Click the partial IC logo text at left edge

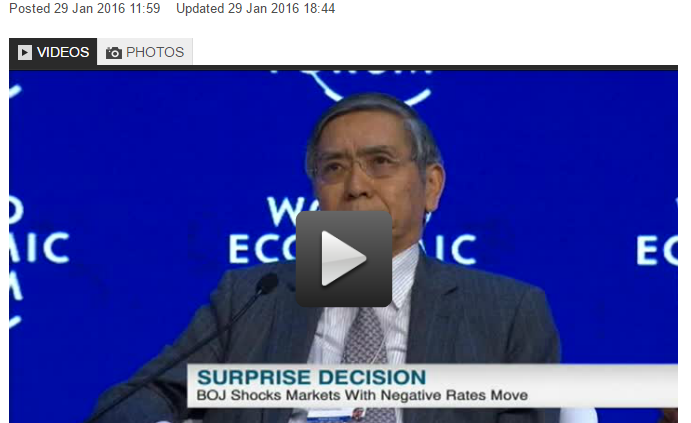click(40, 247)
